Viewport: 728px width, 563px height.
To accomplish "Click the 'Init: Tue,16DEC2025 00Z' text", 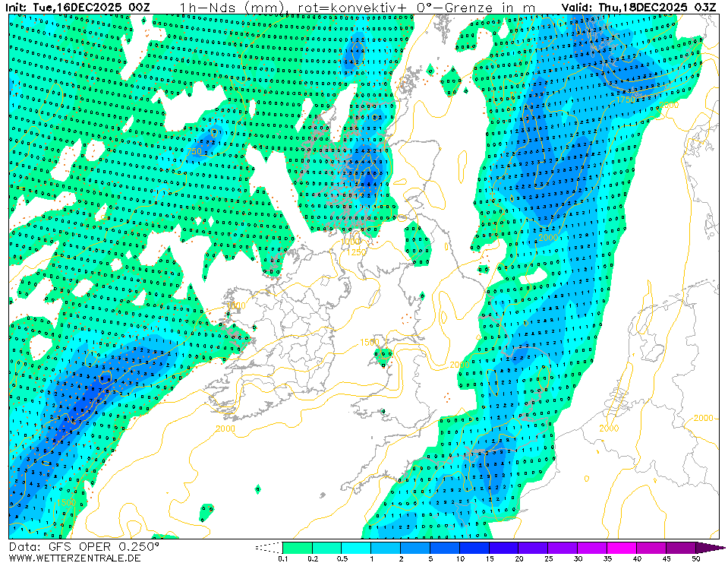I will coord(77,8).
